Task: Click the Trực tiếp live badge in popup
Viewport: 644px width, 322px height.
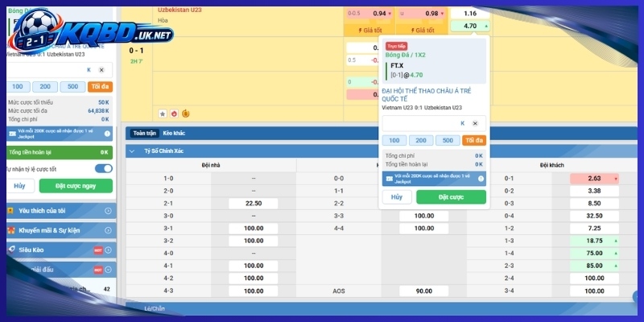Action: point(396,47)
